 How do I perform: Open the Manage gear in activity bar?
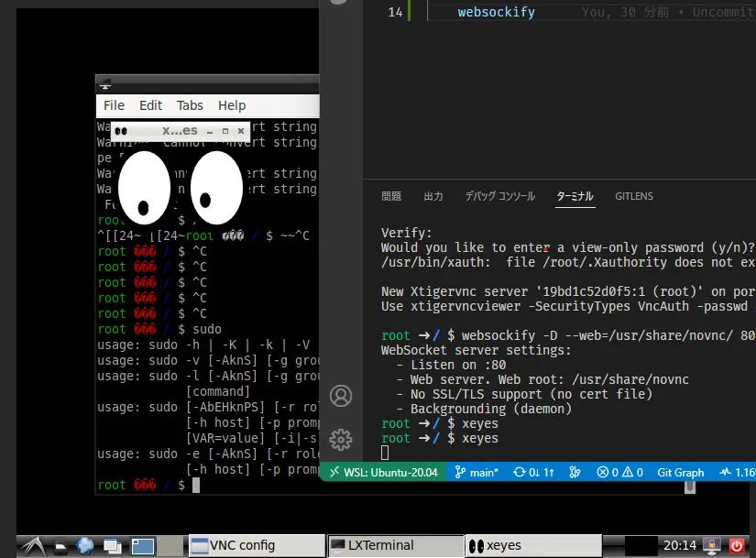[342, 439]
